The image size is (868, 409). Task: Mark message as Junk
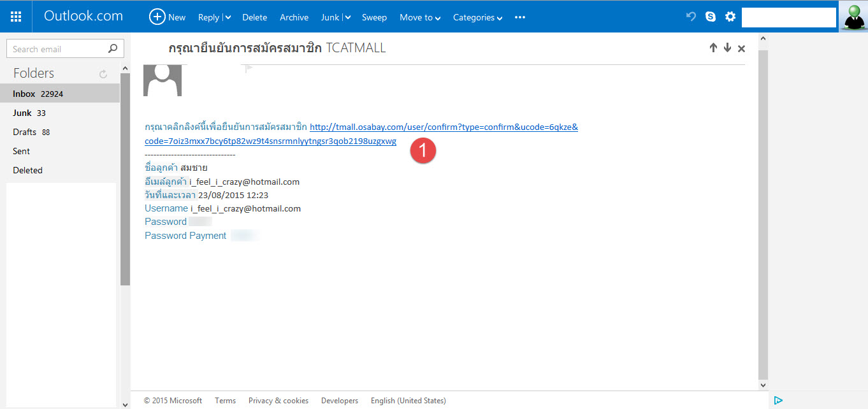tap(330, 17)
